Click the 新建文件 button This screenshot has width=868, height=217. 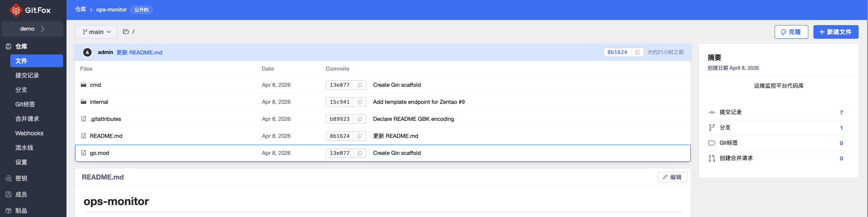[836, 32]
